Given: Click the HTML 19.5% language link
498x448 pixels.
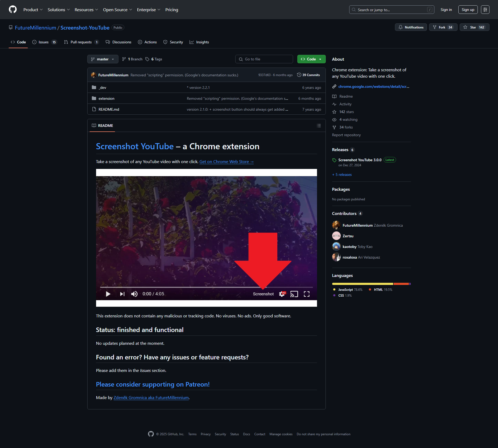Looking at the screenshot, I should [x=381, y=289].
